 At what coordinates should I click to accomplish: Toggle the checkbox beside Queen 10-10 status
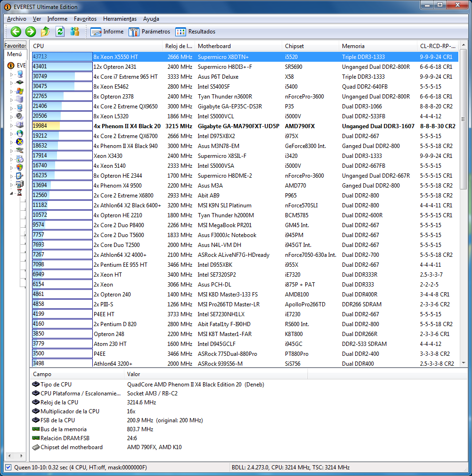tap(8, 468)
